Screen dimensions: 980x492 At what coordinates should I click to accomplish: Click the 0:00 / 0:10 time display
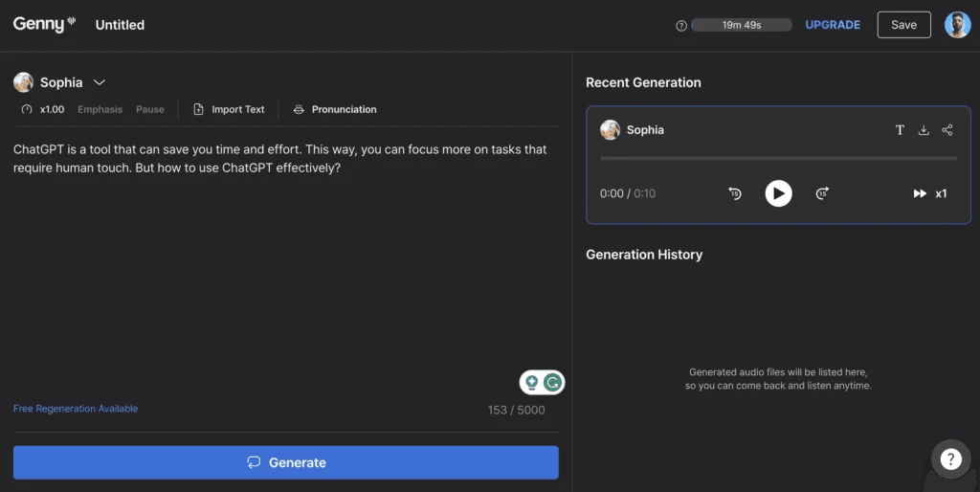pos(628,193)
